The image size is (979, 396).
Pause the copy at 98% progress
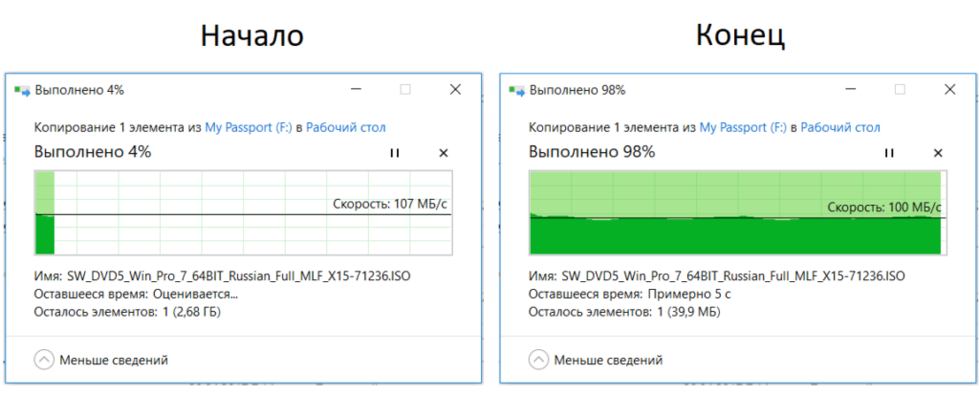(x=888, y=153)
